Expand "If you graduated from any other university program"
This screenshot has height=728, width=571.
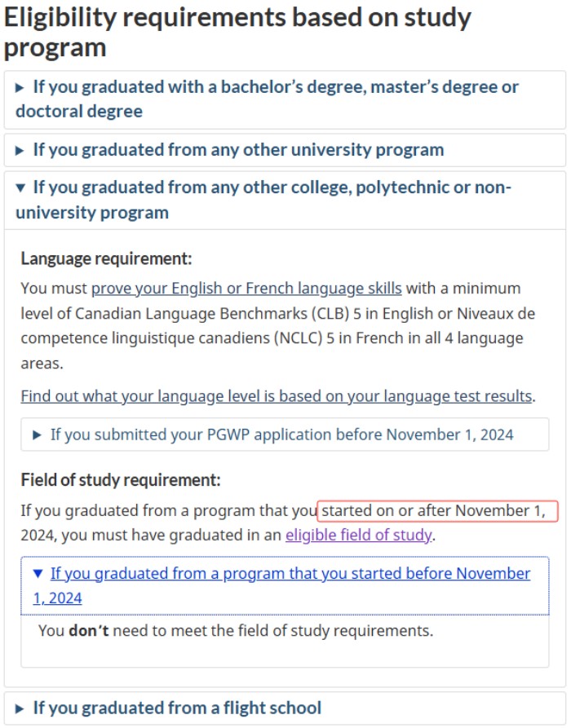click(238, 150)
